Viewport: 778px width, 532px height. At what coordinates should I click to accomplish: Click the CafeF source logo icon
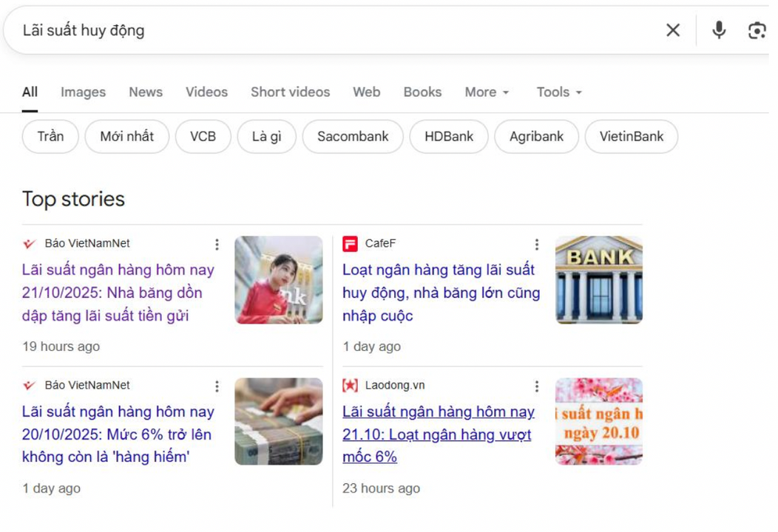pos(350,244)
